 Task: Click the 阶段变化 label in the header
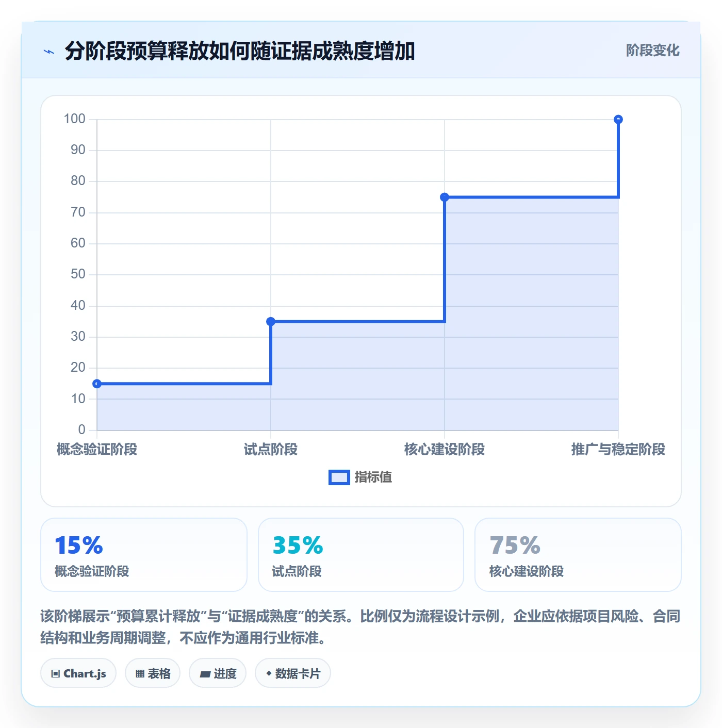coord(652,51)
